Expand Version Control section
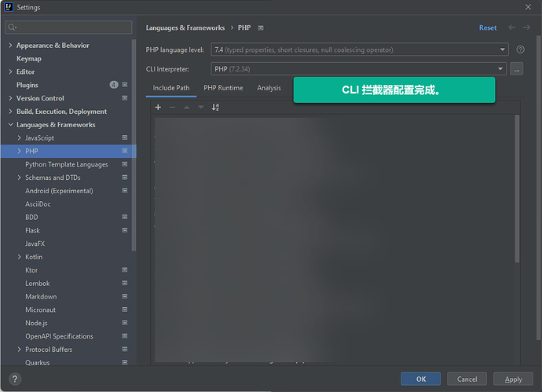The image size is (542, 392). (10, 98)
